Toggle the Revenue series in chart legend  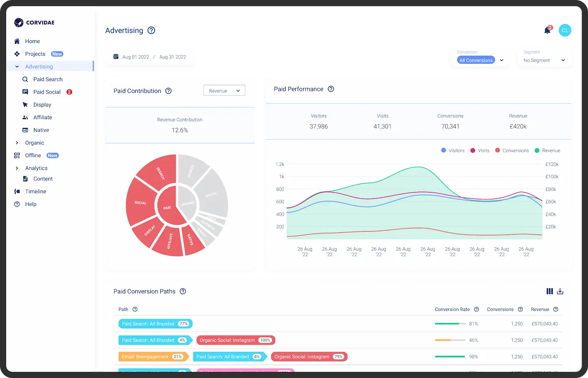(x=548, y=151)
